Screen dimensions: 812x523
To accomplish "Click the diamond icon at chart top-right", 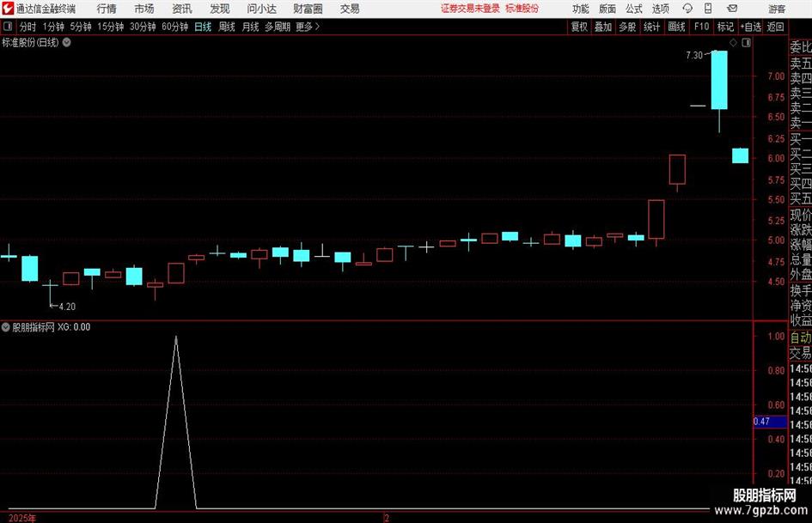I will pyautogui.click(x=733, y=43).
